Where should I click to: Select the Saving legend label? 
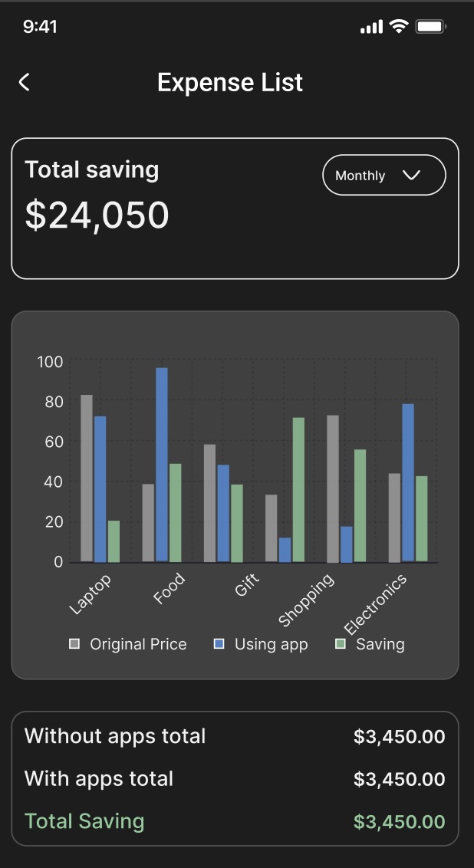click(380, 644)
